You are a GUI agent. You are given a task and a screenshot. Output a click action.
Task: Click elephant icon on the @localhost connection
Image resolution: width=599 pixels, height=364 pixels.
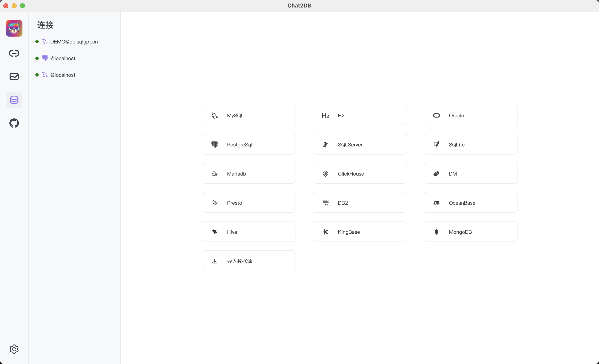[45, 58]
